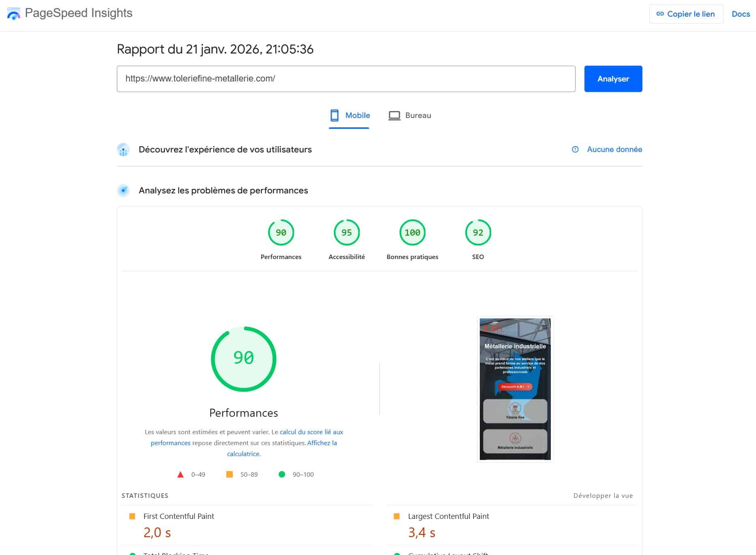Click the user experience section icon
This screenshot has width=756, height=555.
[123, 150]
